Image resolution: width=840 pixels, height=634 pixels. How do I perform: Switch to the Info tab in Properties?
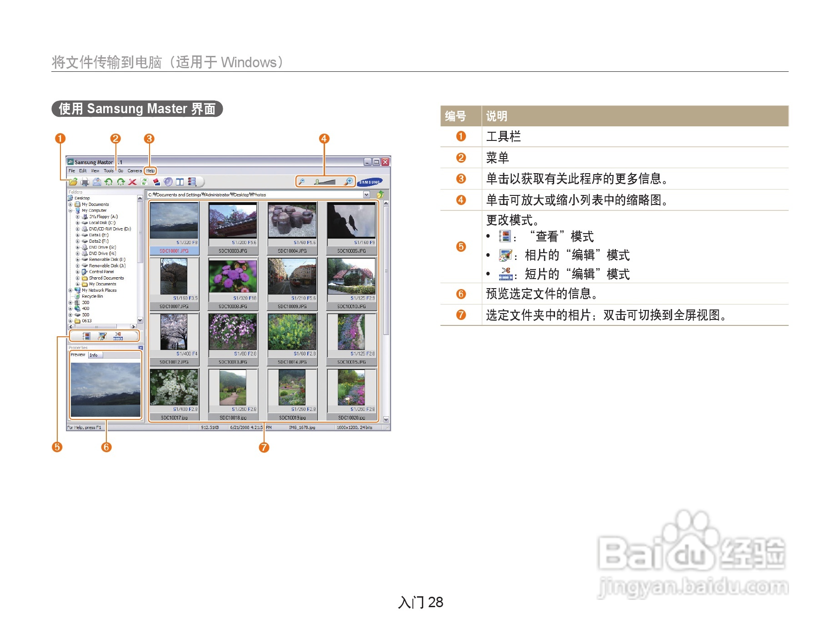point(94,355)
